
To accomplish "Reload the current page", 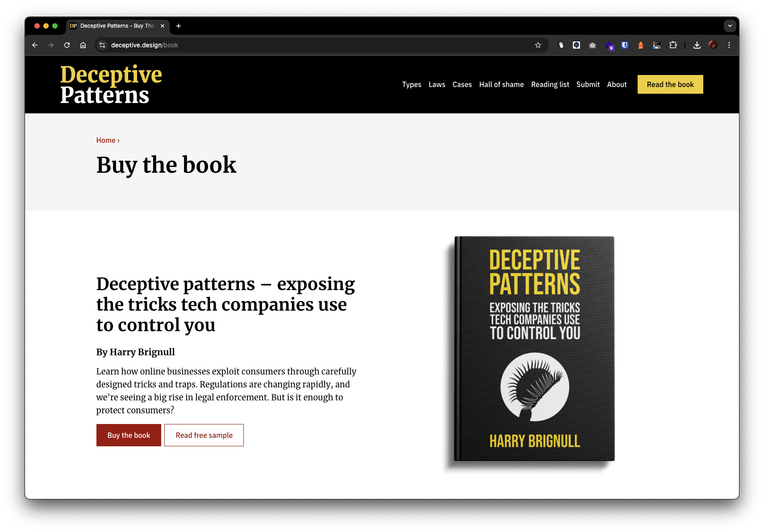I will pos(67,45).
